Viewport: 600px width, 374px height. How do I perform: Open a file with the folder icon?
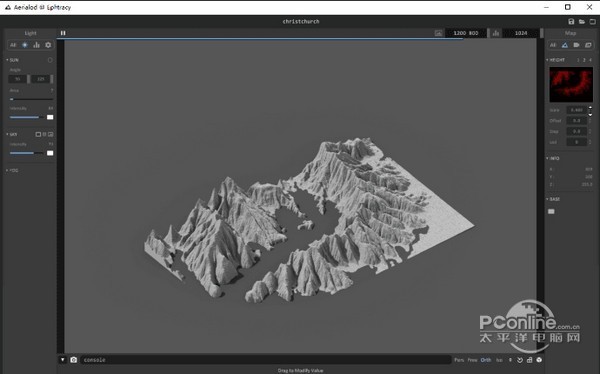pyautogui.click(x=582, y=21)
